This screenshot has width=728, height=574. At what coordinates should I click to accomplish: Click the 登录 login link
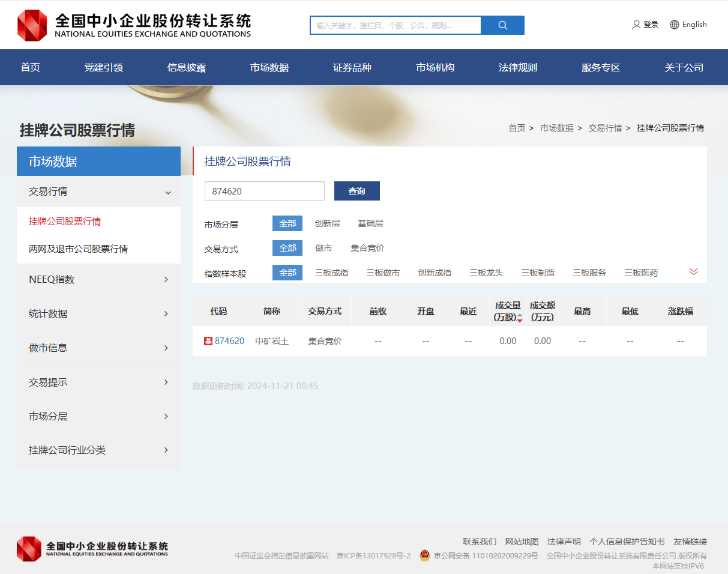(x=651, y=25)
